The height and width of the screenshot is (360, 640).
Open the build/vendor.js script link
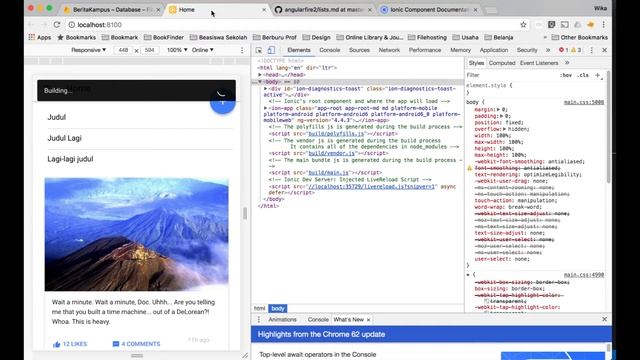pyautogui.click(x=331, y=153)
